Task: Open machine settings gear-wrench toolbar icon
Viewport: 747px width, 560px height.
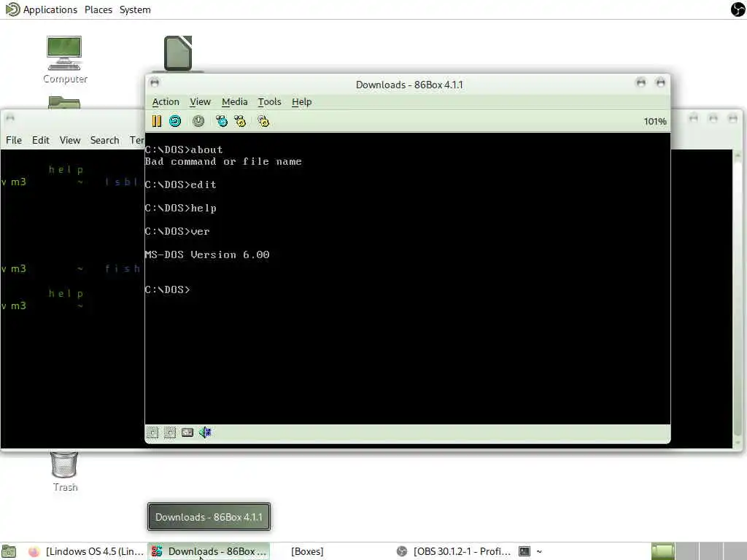Action: (x=263, y=121)
